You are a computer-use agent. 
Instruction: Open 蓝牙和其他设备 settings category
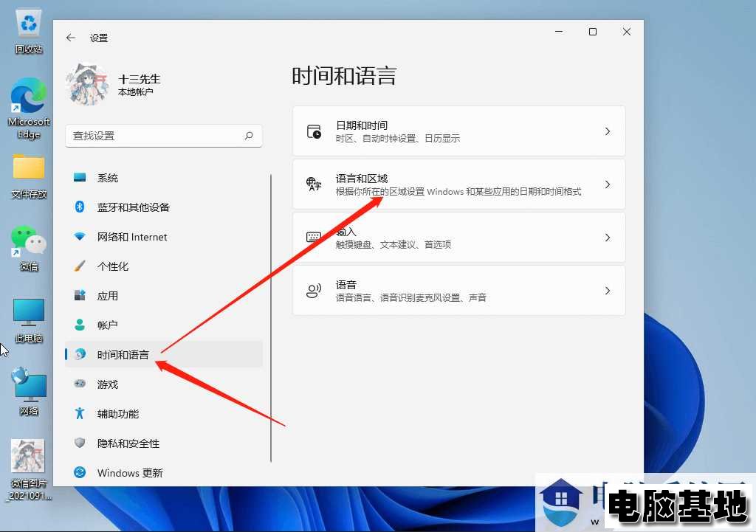coord(164,207)
